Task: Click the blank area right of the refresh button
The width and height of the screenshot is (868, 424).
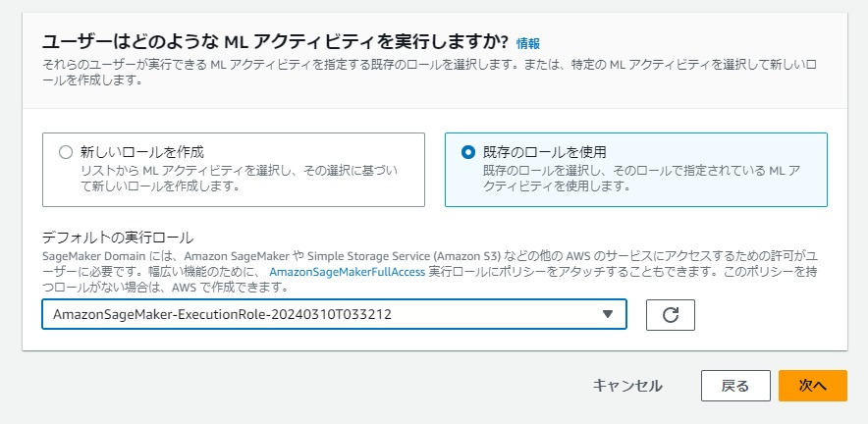Action: (x=766, y=315)
